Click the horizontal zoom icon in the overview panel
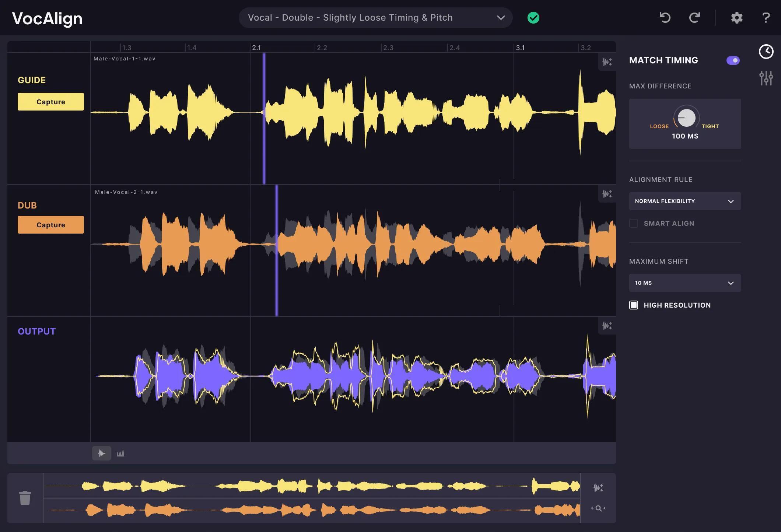781x532 pixels. tap(599, 508)
